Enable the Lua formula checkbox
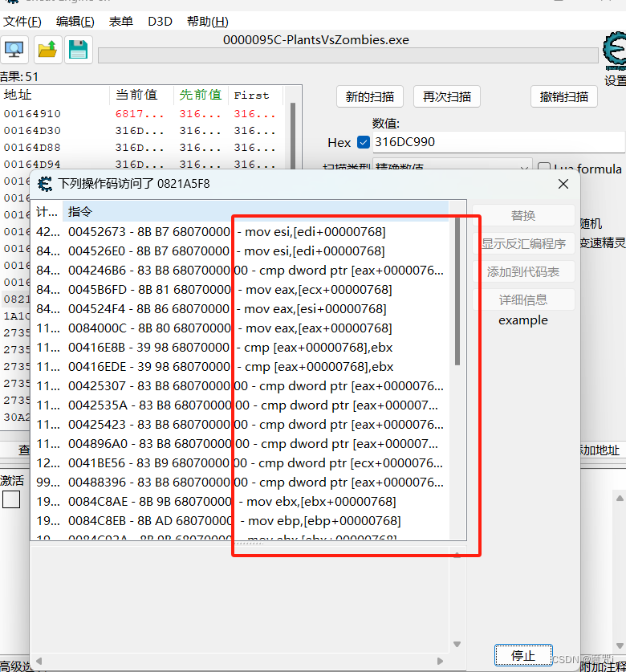The height and width of the screenshot is (672, 626). [543, 168]
